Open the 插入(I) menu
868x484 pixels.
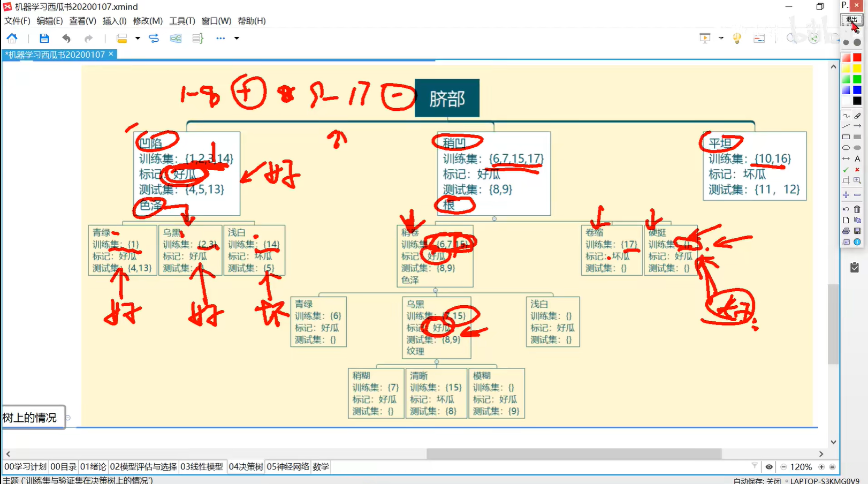[115, 21]
